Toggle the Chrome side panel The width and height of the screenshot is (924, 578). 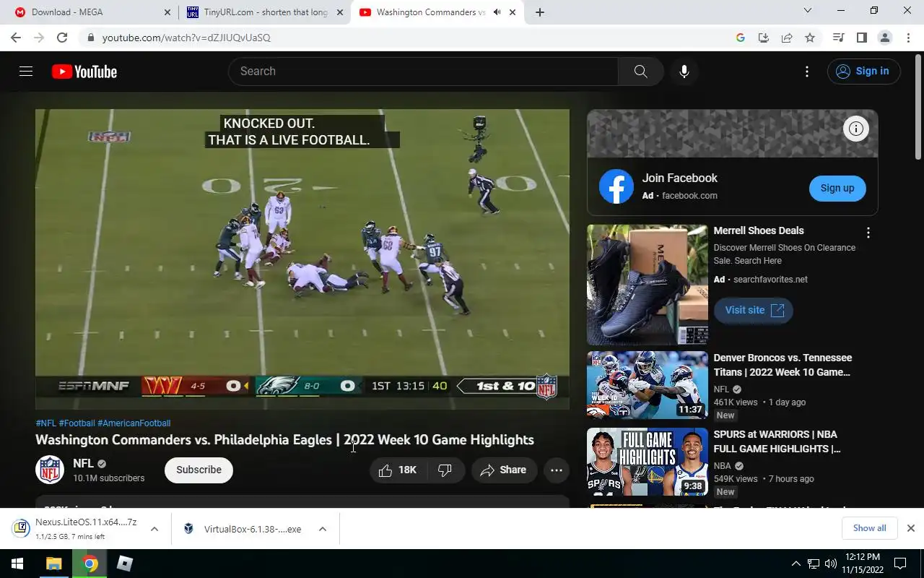861,38
